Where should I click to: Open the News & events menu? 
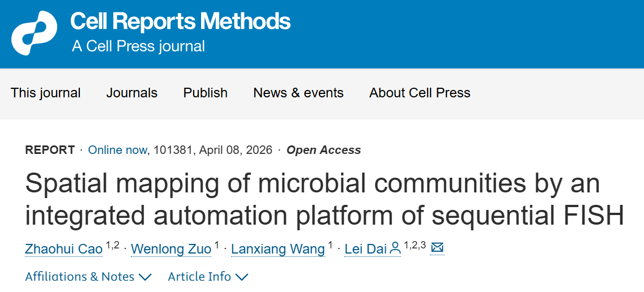[x=298, y=93]
